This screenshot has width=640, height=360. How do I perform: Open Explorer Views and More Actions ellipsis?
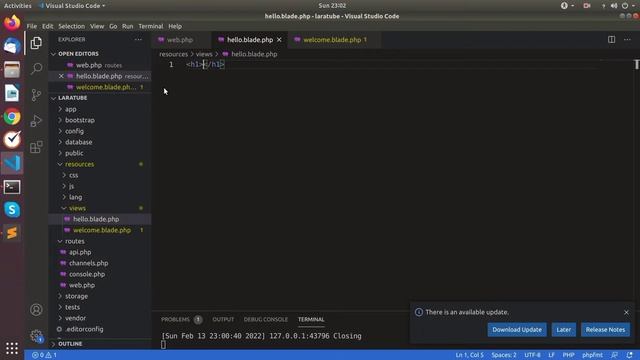click(138, 40)
